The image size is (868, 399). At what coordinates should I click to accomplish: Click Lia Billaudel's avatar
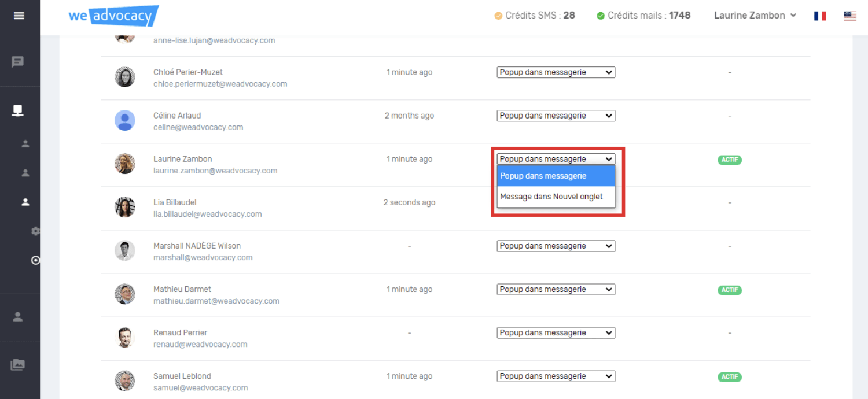(125, 207)
